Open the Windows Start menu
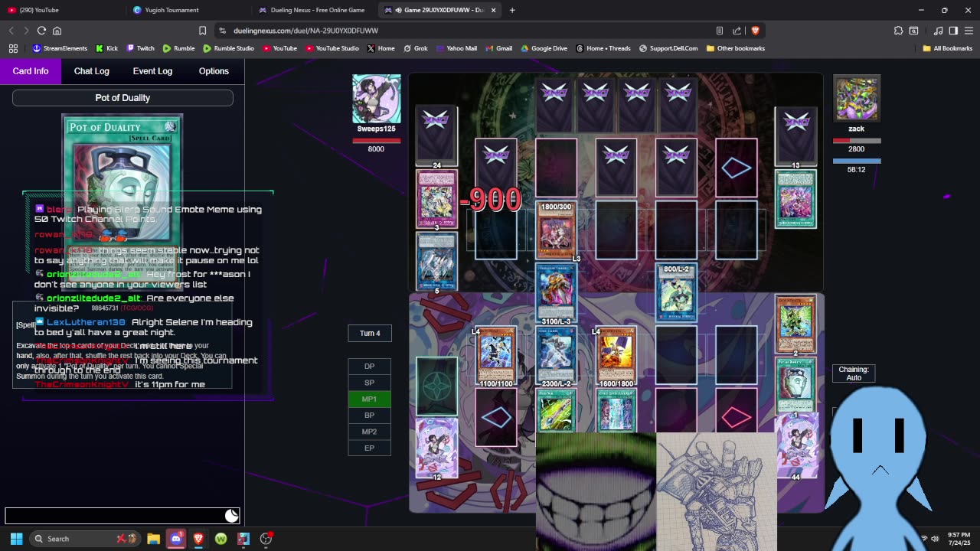The width and height of the screenshot is (980, 551). (x=16, y=539)
